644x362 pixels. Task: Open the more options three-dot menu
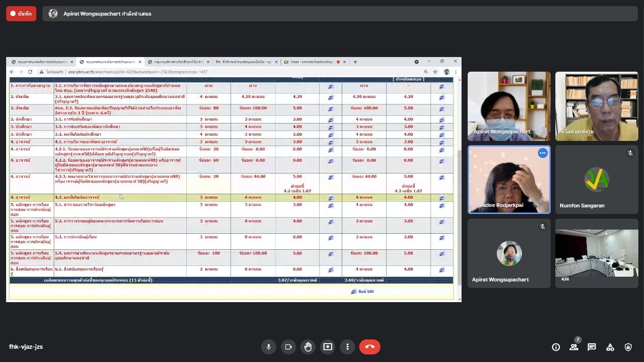(347, 347)
